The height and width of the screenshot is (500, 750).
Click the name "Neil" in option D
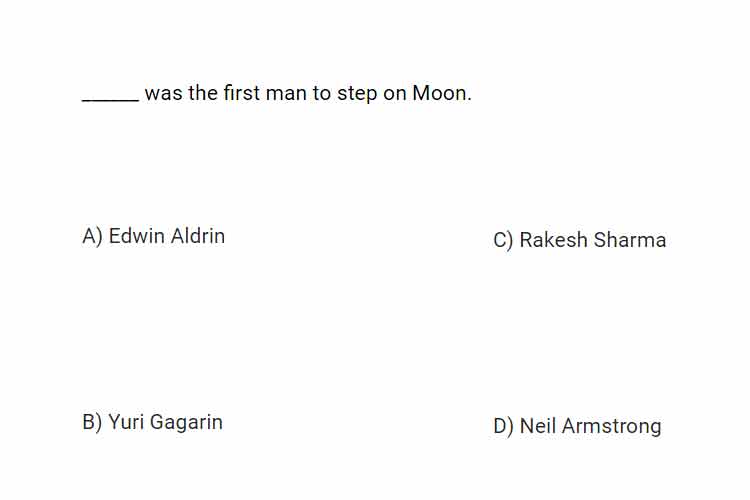click(538, 426)
